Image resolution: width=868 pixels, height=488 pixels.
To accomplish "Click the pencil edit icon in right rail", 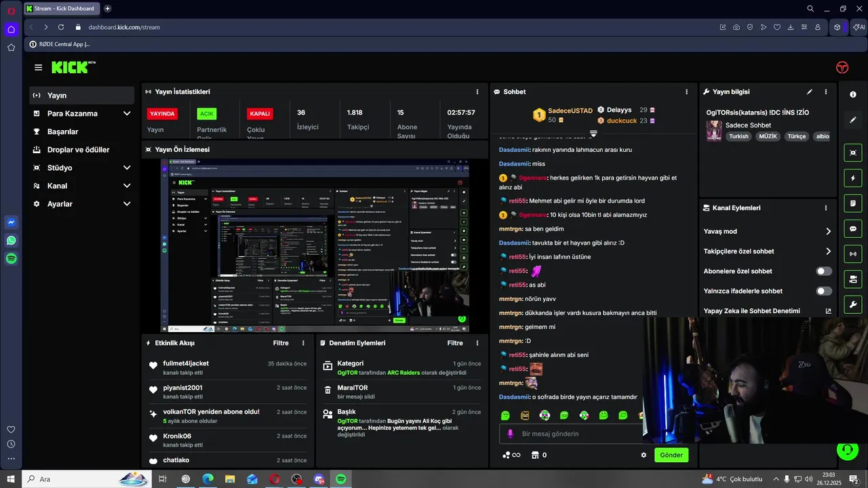I will (x=853, y=120).
